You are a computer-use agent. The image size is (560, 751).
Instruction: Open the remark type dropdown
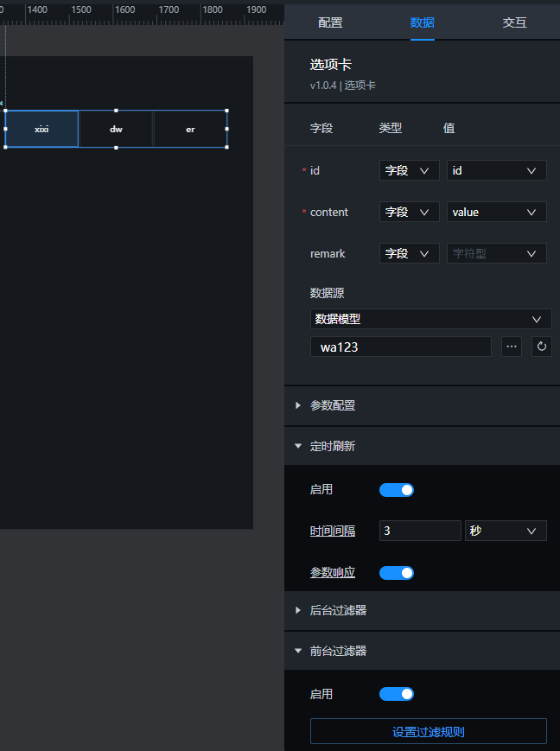[409, 254]
